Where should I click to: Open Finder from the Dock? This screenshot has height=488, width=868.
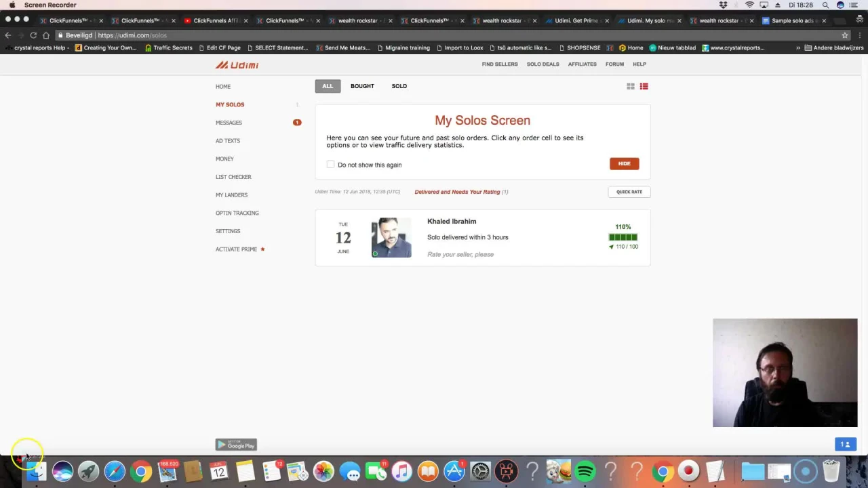(37, 471)
